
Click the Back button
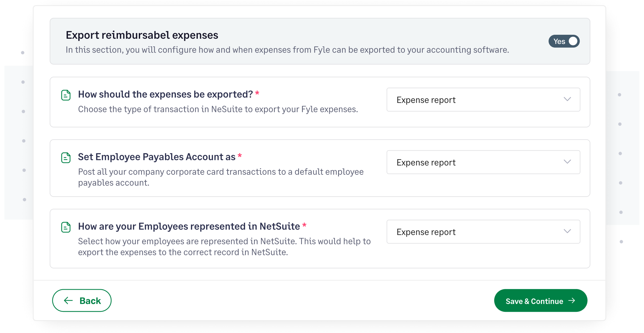click(x=81, y=300)
